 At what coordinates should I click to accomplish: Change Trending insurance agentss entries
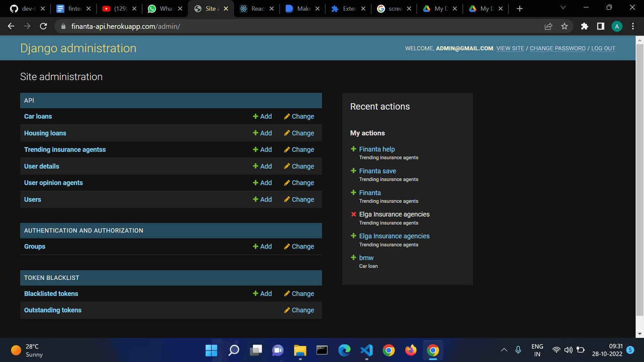coord(299,150)
